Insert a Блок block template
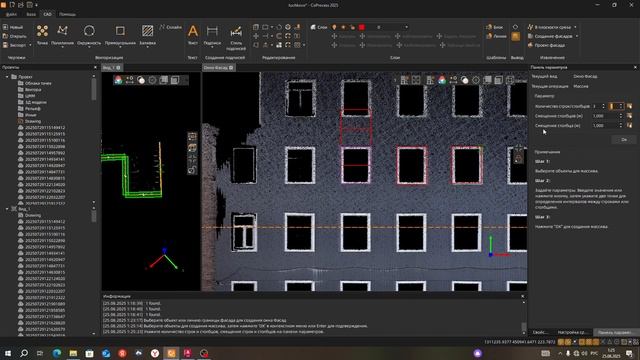 click(x=495, y=27)
